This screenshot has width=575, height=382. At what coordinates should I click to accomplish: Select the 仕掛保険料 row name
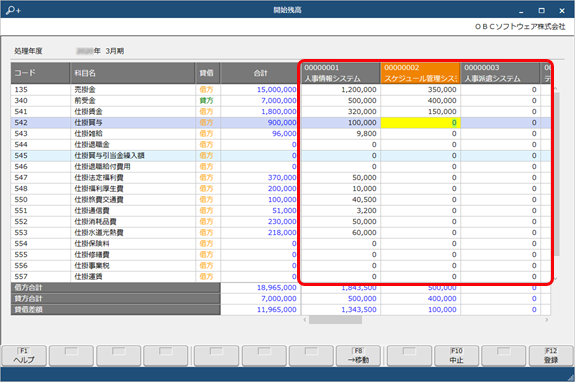point(92,243)
